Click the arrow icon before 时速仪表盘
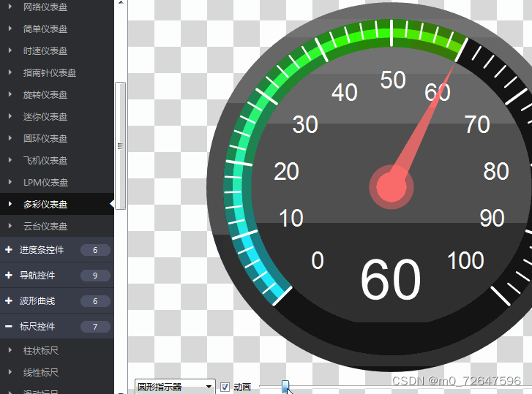Viewport: 532px width, 394px height. coord(10,50)
